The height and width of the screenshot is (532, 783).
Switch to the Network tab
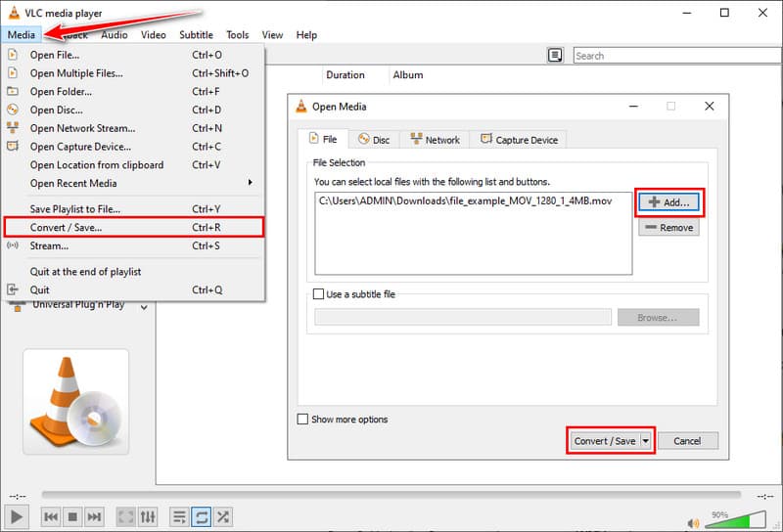coord(435,140)
